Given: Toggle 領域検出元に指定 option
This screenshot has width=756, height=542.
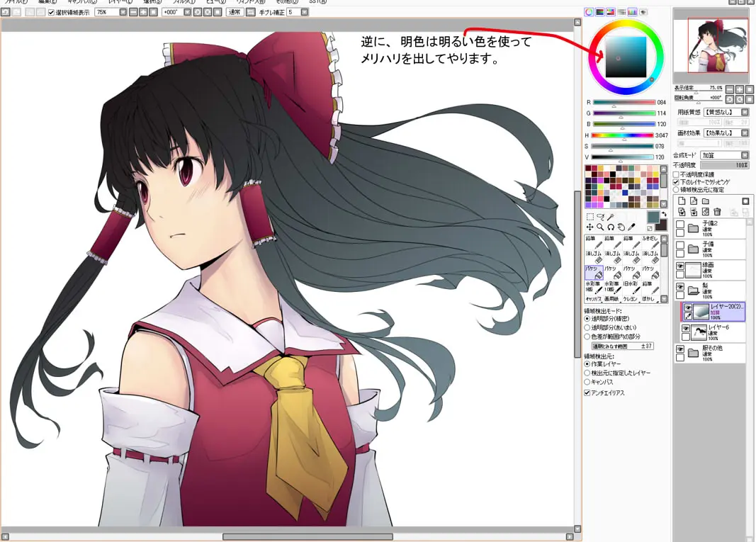Looking at the screenshot, I should (x=676, y=190).
